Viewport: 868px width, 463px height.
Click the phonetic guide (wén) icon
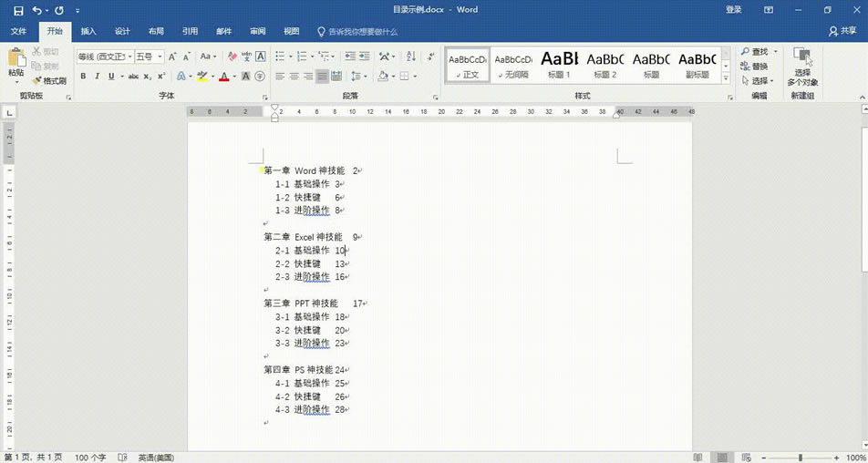[246, 57]
